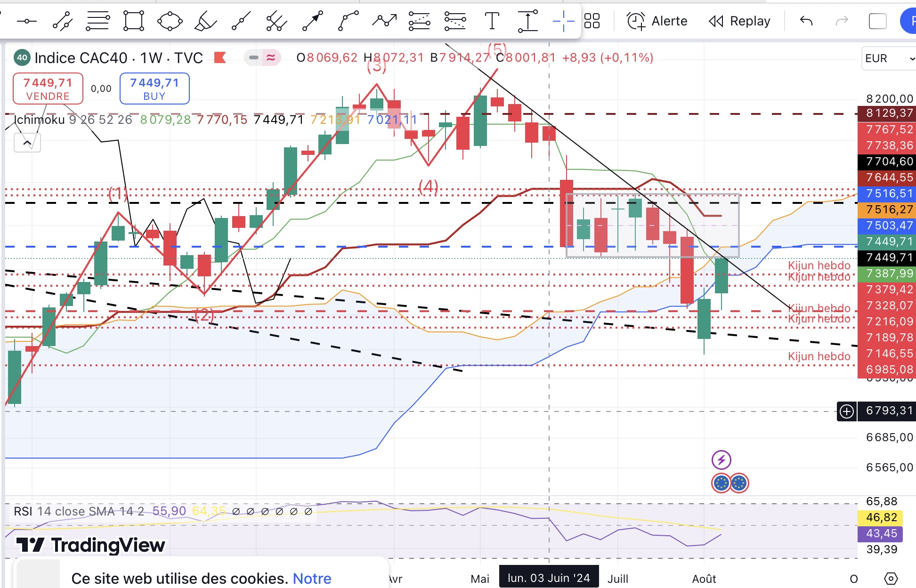Open the chart layout grid selector
Viewport: 916px width, 588px height.
[x=592, y=21]
